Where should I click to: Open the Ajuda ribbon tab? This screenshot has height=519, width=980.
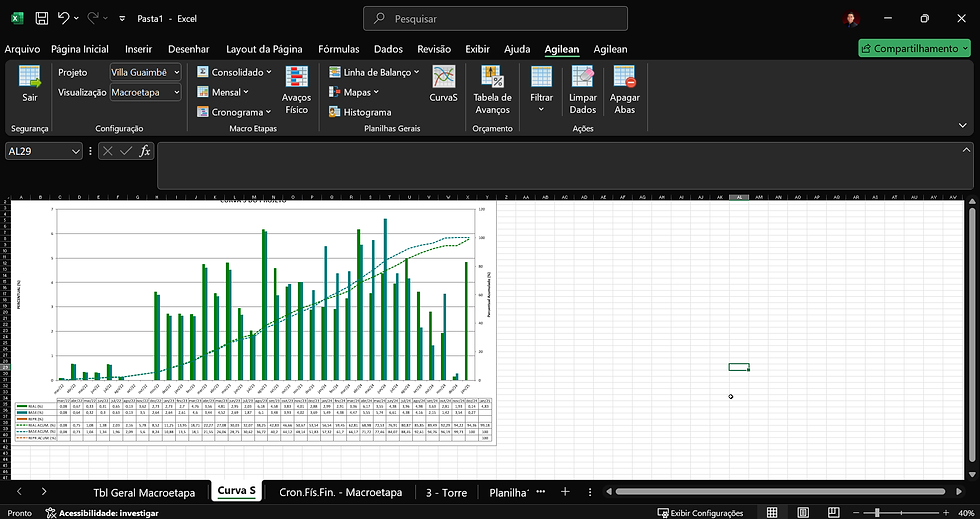[517, 49]
